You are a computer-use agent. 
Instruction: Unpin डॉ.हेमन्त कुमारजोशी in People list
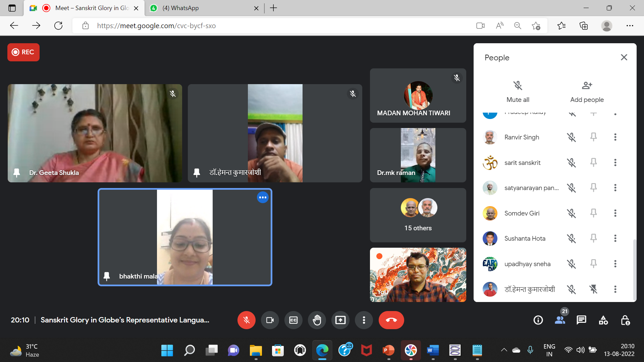click(x=593, y=289)
